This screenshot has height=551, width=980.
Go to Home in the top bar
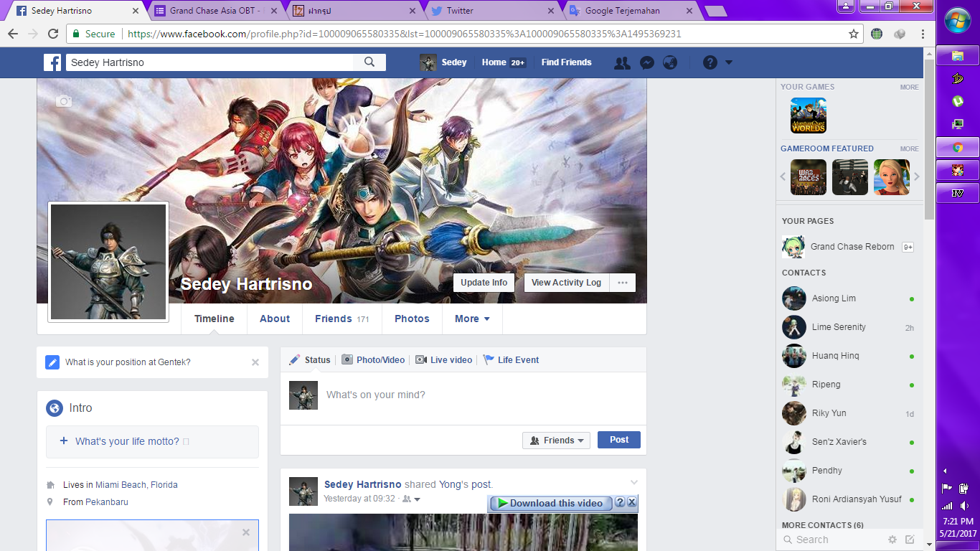494,62
